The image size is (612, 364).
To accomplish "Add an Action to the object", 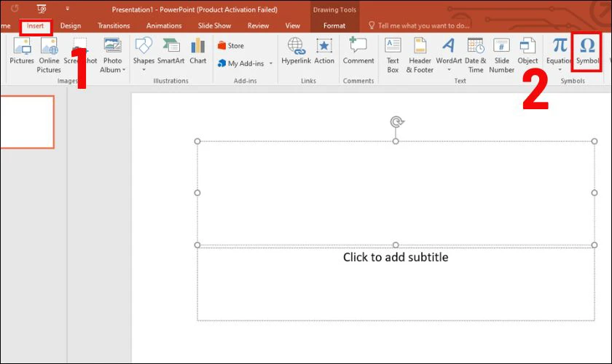I will (x=324, y=51).
